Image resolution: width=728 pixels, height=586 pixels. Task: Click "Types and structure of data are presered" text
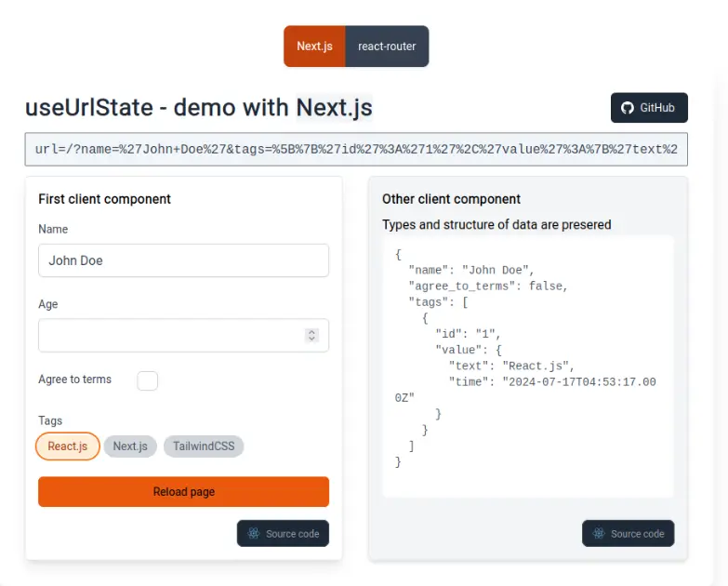(x=496, y=225)
